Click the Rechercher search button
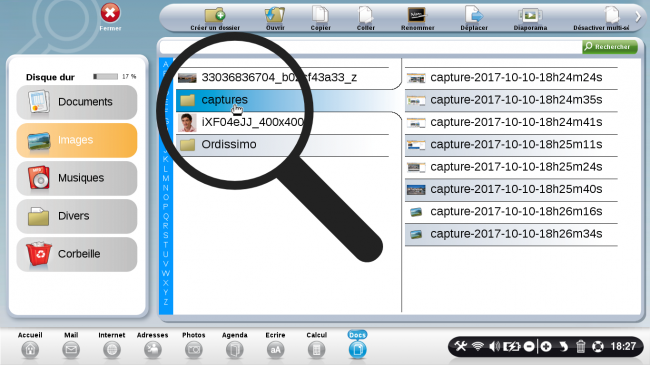 click(x=609, y=47)
